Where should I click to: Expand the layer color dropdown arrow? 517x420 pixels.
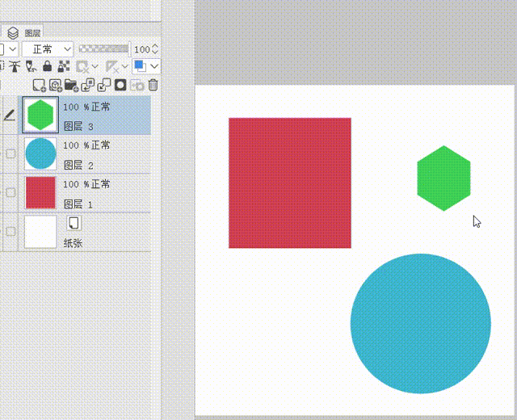pyautogui.click(x=154, y=66)
